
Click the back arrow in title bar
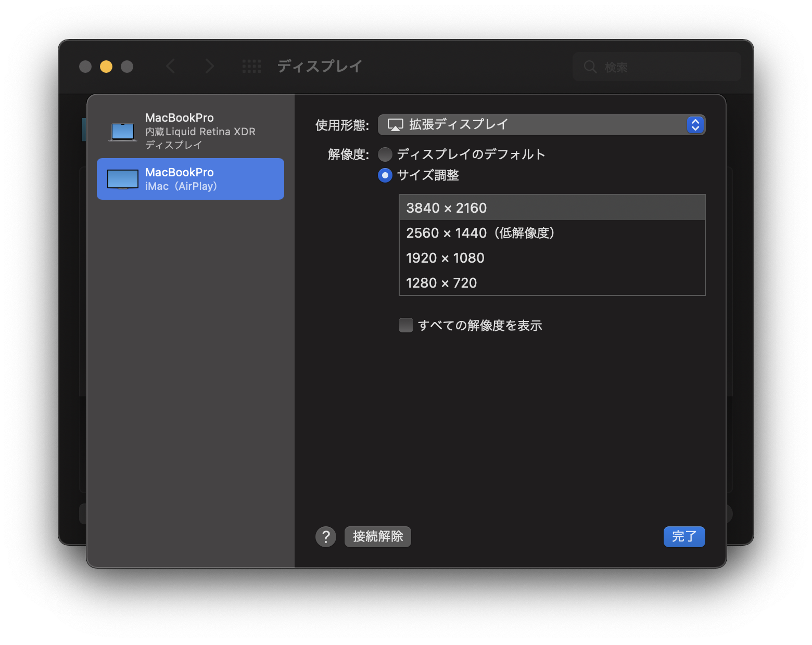[x=171, y=67]
